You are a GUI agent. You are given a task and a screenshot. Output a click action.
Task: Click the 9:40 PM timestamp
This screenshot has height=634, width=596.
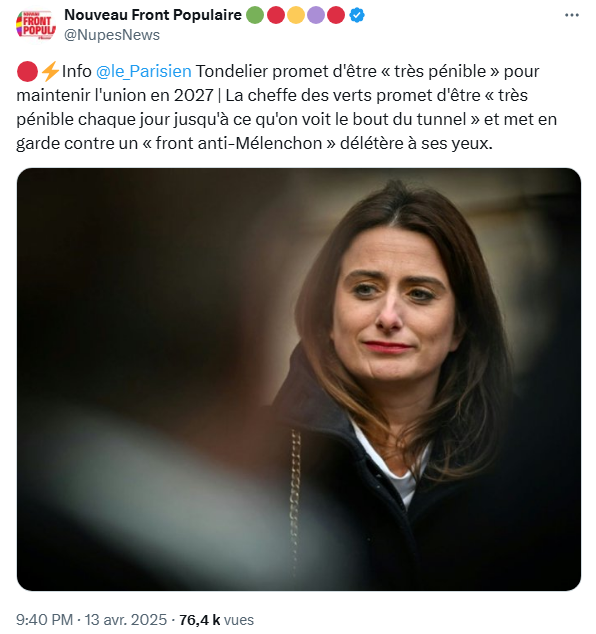pos(44,620)
